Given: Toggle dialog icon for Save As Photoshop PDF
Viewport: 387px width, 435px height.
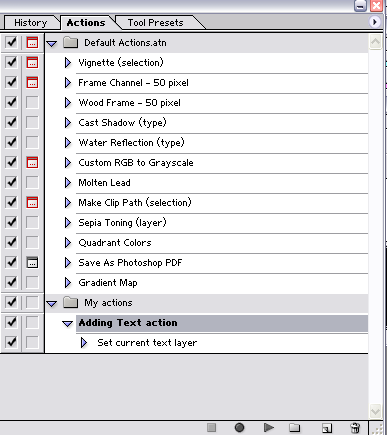Looking at the screenshot, I should tap(32, 262).
